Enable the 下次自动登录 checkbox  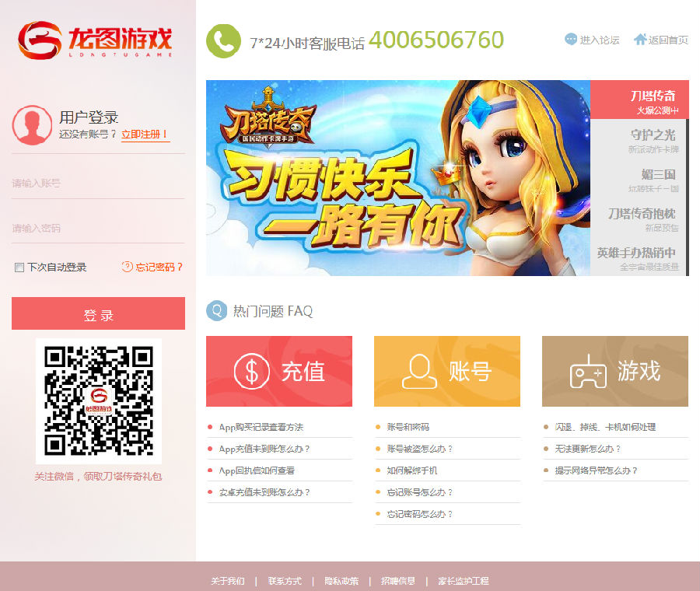tap(19, 268)
